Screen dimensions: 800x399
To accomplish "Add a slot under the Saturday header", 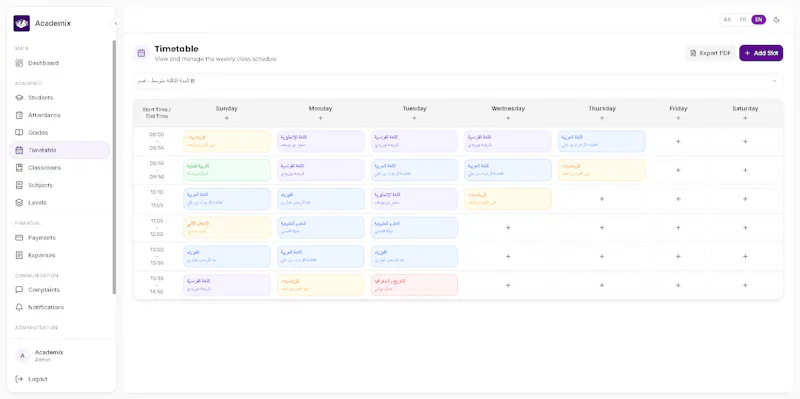I will tap(745, 118).
